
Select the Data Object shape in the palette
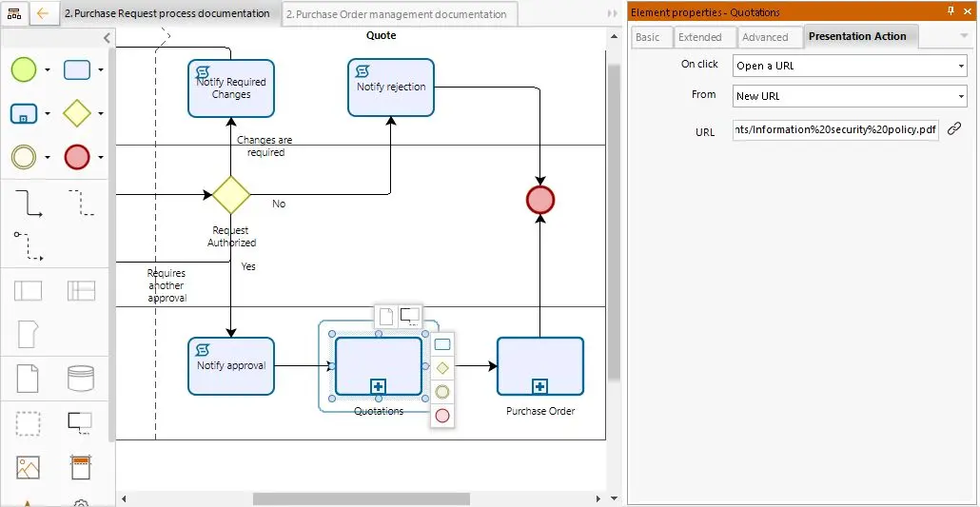point(29,379)
